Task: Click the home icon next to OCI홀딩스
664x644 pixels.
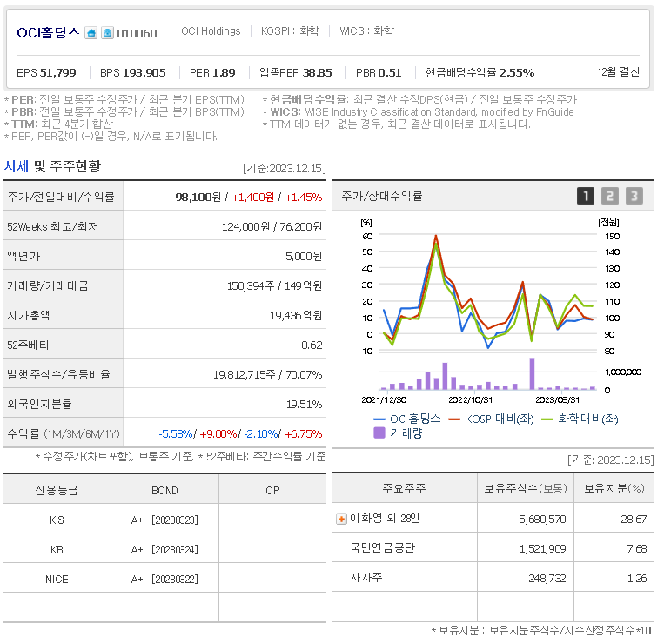Action: click(x=91, y=32)
